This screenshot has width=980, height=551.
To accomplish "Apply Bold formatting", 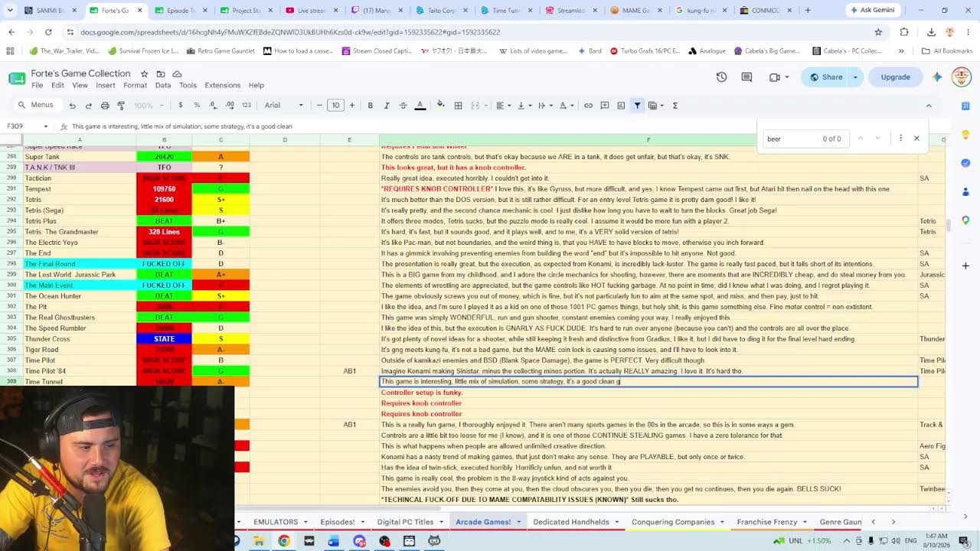I will [371, 106].
